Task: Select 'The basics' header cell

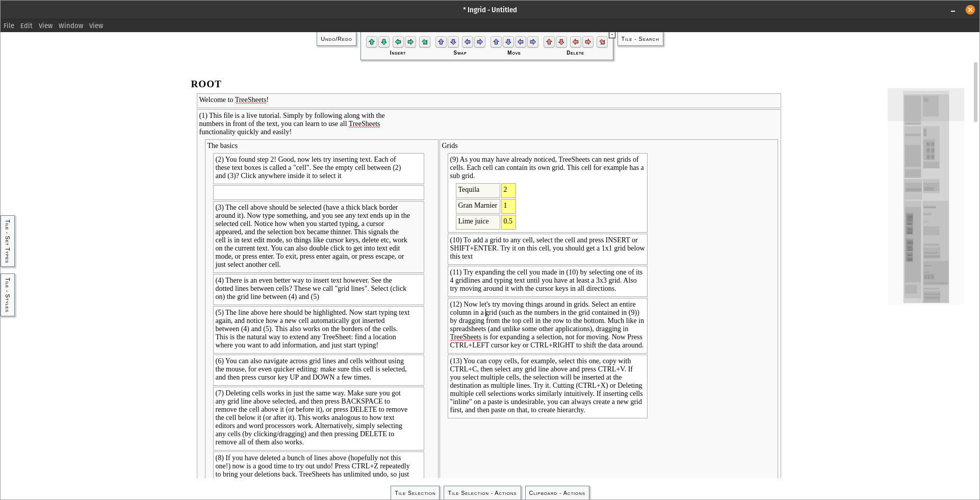Action: pyautogui.click(x=222, y=146)
